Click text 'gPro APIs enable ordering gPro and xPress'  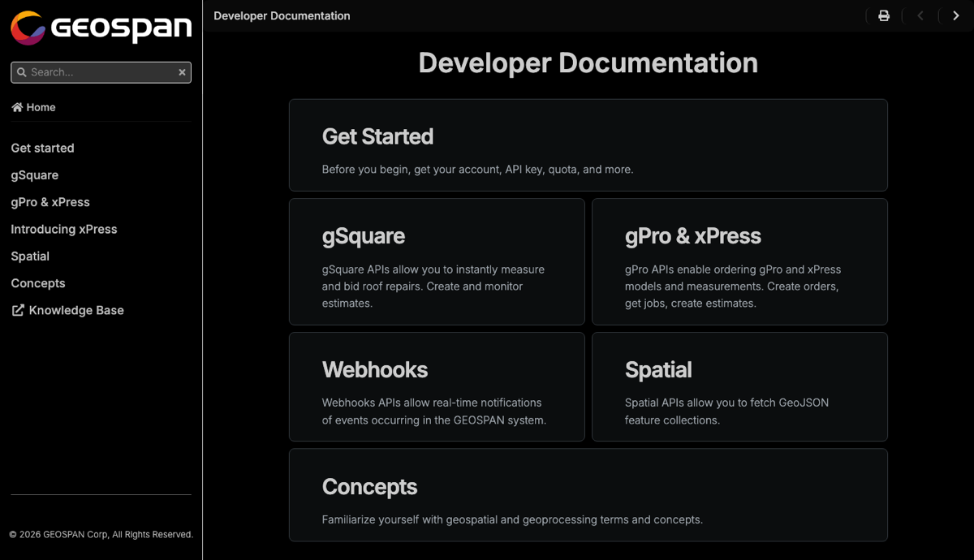tap(733, 269)
